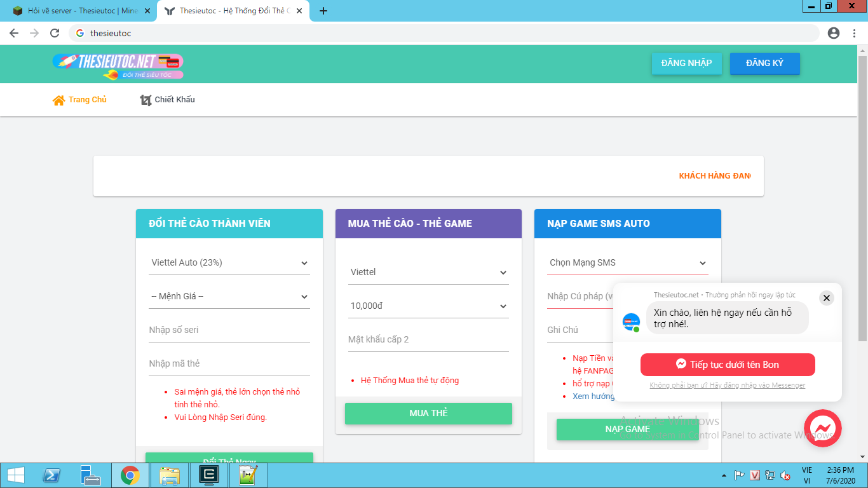Open the '-- Mệnh Giá --' dropdown

click(229, 296)
